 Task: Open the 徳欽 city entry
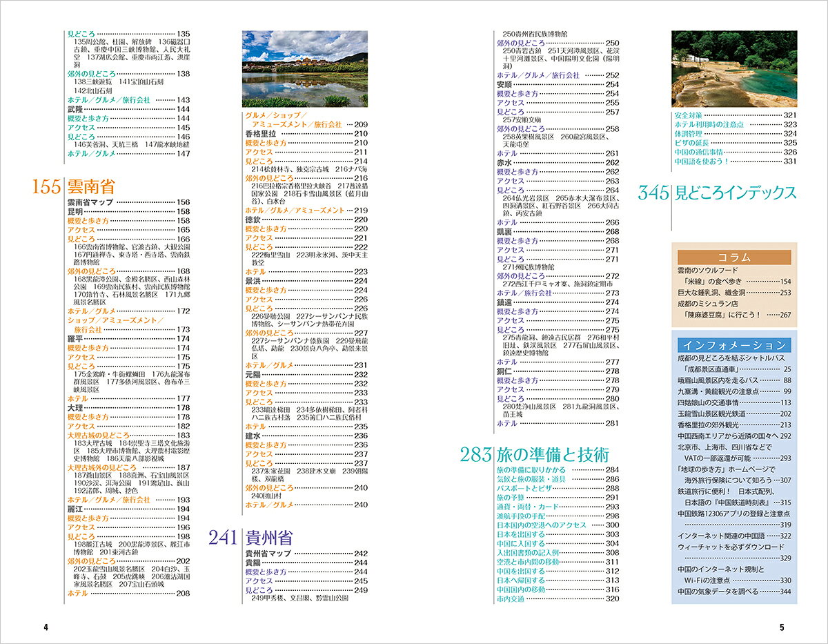tap(306, 219)
